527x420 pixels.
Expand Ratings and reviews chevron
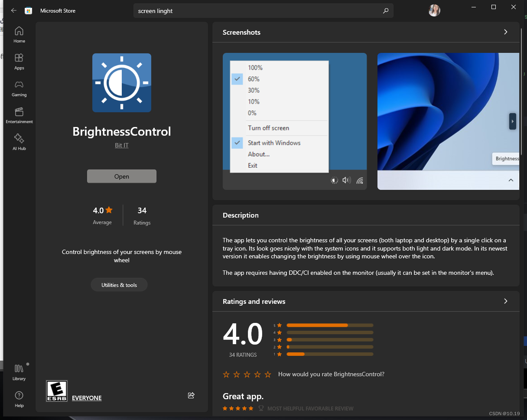[505, 301]
